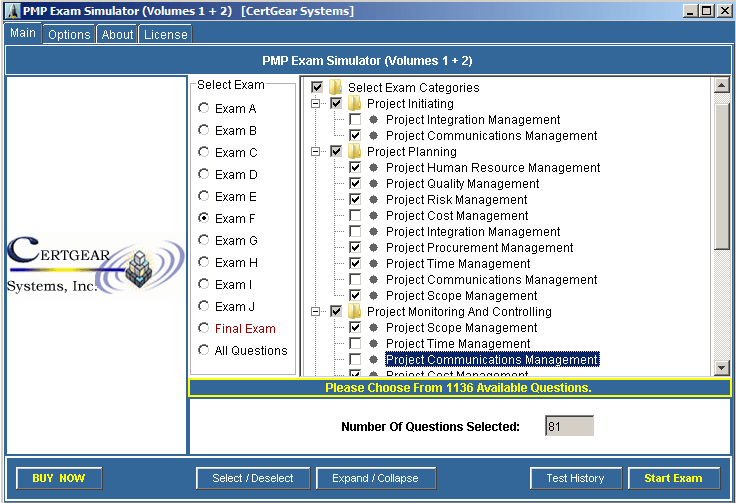Click the root folder icon for Select Exam Categories
The height and width of the screenshot is (503, 736).
(335, 87)
